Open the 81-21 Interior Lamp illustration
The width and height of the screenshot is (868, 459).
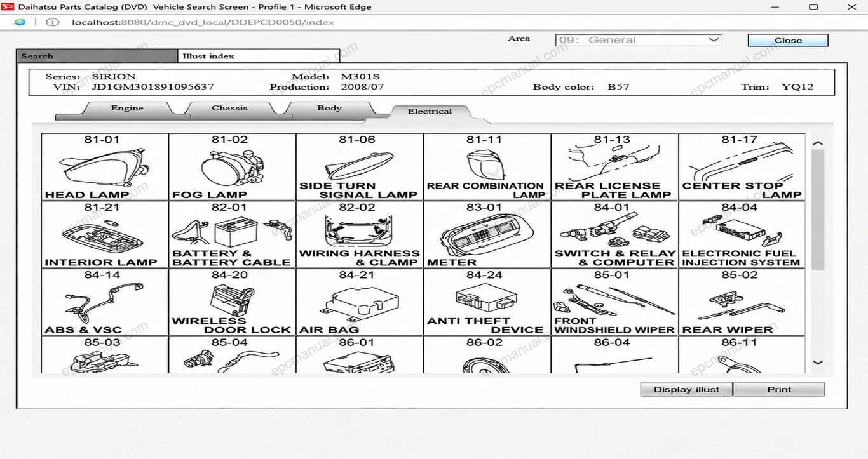[x=105, y=235]
